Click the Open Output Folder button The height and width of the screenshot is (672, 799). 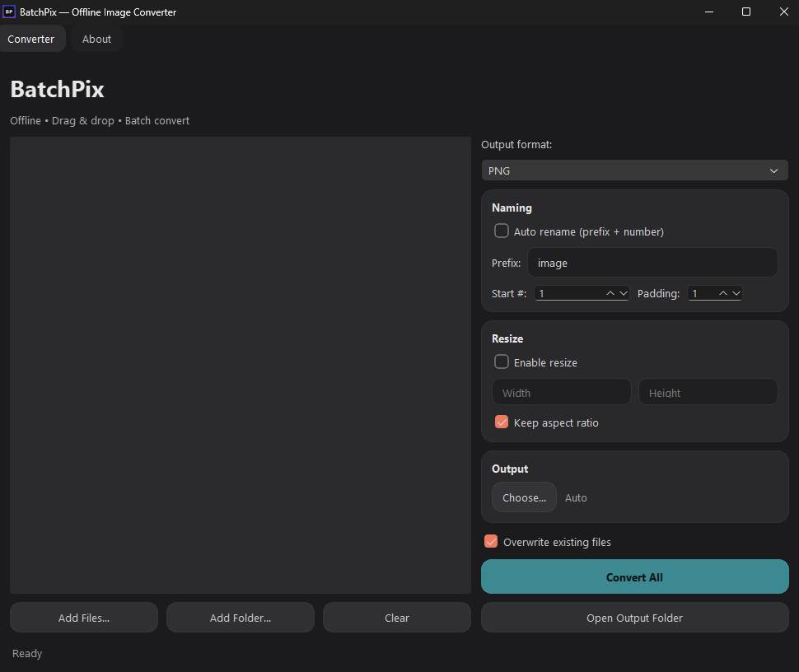click(634, 618)
